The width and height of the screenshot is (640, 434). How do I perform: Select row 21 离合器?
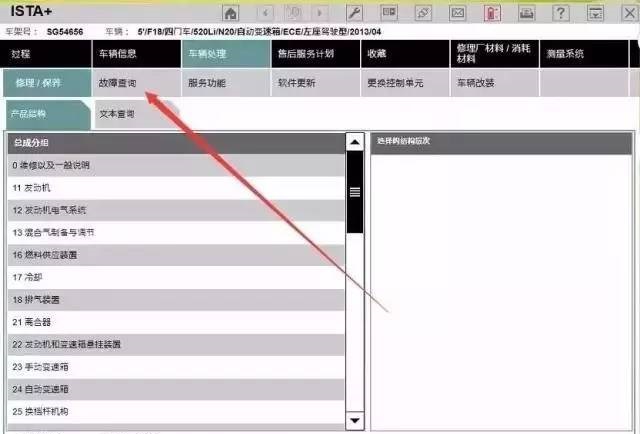pyautogui.click(x=176, y=322)
